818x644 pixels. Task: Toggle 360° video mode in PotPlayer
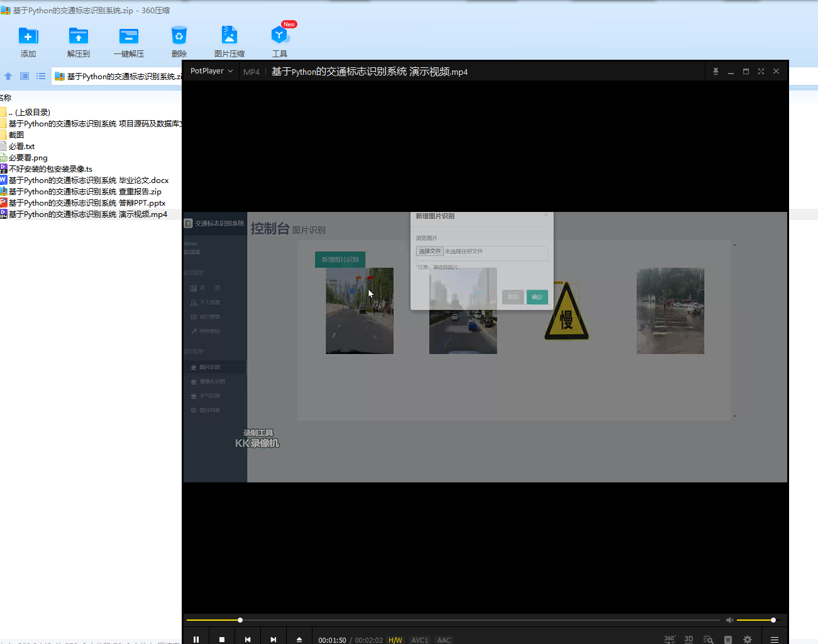(670, 639)
